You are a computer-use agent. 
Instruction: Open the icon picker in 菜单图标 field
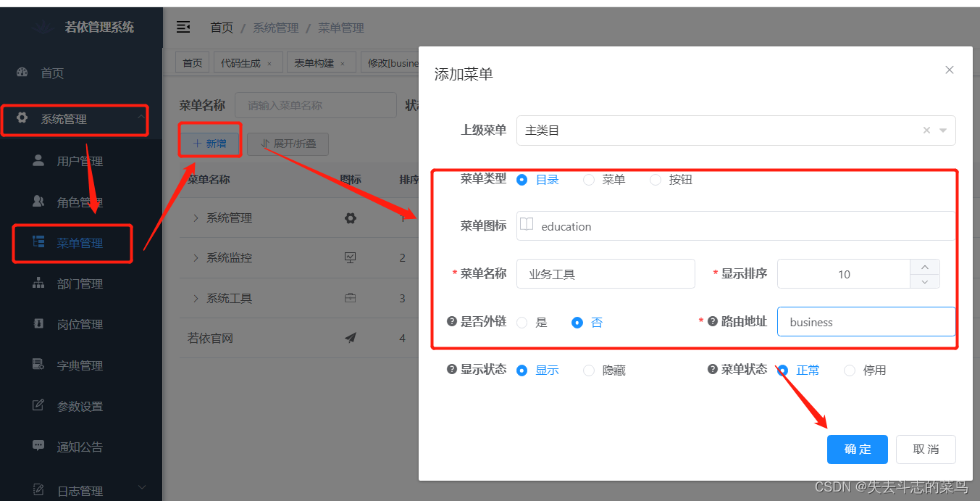527,225
